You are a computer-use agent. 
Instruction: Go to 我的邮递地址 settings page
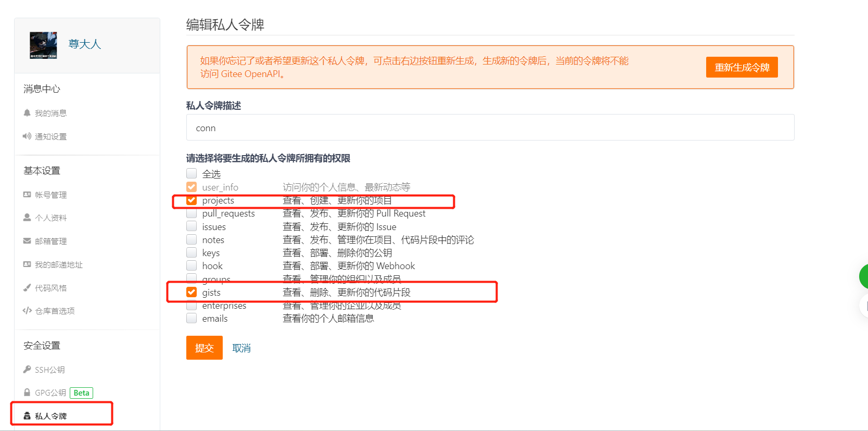click(58, 264)
